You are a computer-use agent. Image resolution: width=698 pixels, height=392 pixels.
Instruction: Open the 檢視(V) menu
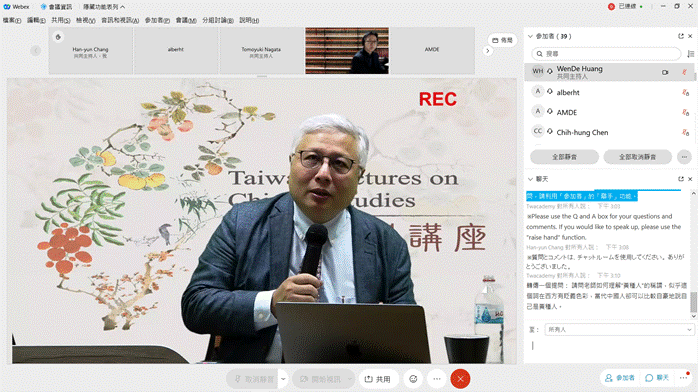point(85,20)
